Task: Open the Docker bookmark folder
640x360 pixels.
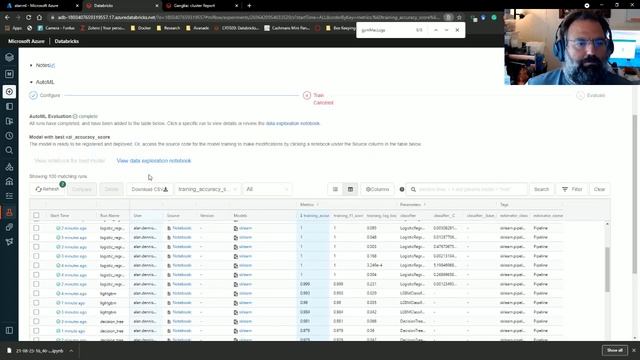Action: coord(141,28)
